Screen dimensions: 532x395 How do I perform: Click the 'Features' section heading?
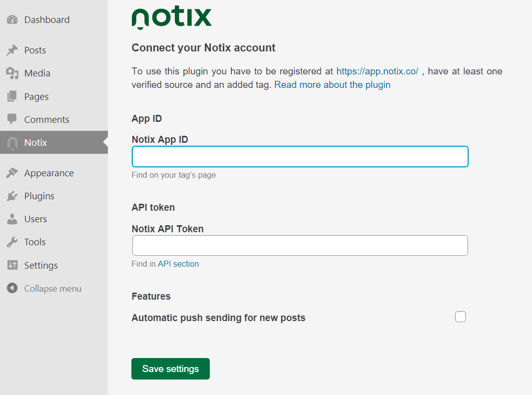[151, 296]
